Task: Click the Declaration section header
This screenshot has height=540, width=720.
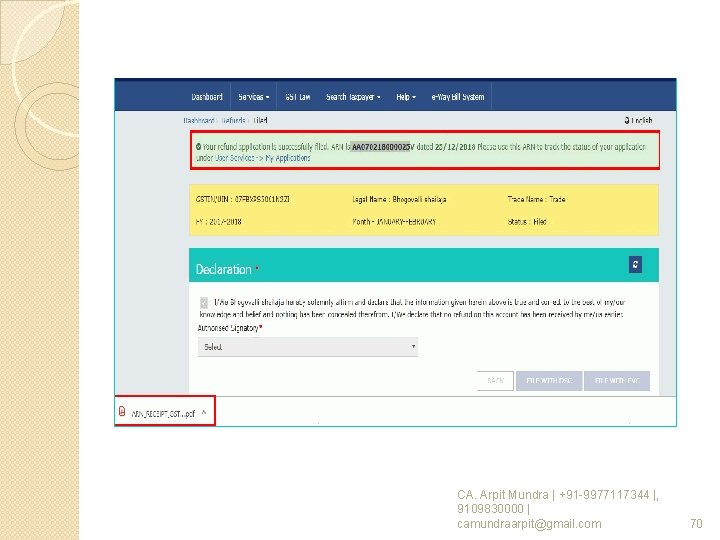Action: (x=424, y=265)
